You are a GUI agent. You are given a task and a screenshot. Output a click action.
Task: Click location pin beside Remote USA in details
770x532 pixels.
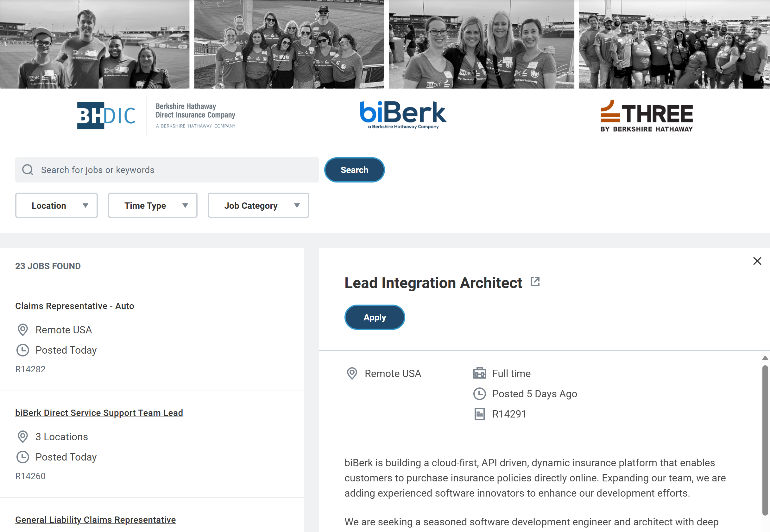click(352, 373)
